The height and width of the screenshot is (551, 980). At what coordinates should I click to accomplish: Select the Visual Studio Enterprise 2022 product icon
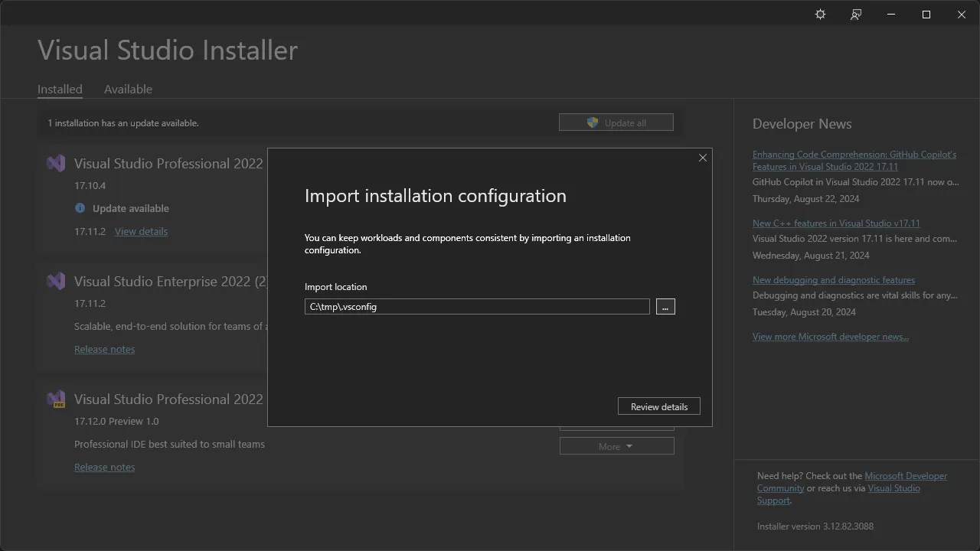55,281
